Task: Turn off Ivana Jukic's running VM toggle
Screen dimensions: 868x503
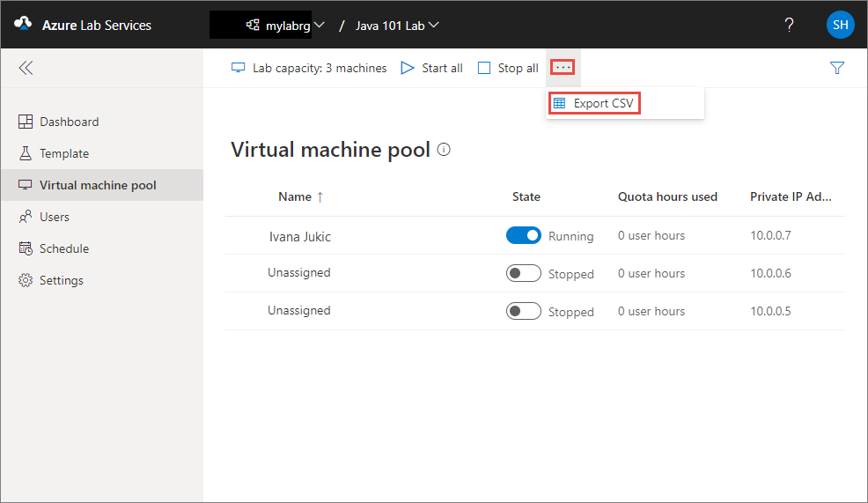Action: (524, 235)
